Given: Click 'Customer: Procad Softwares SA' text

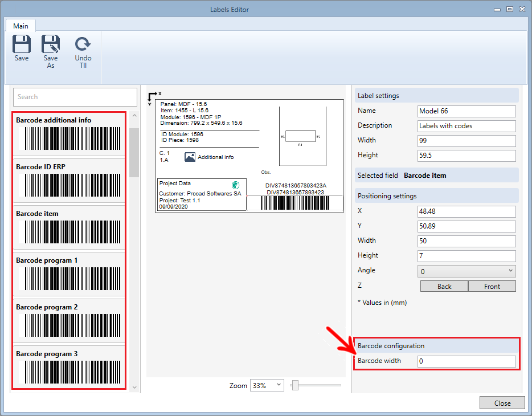Looking at the screenshot, I should click(200, 193).
